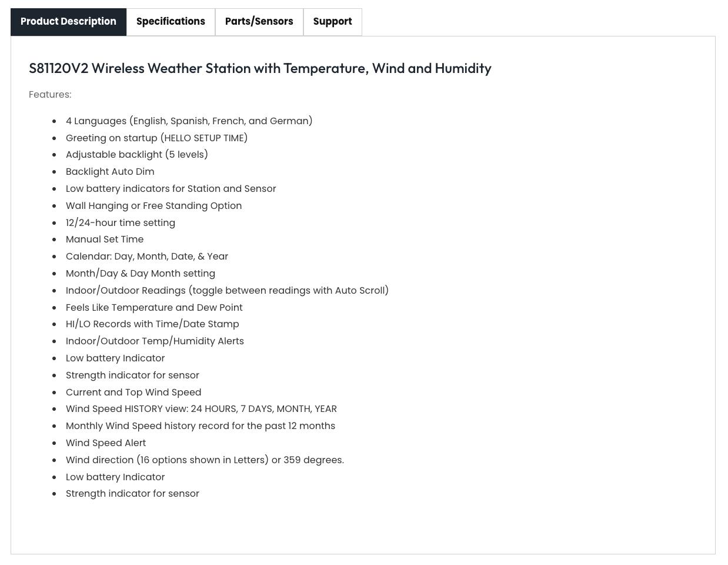Click Greeting on startup feature text

156,138
